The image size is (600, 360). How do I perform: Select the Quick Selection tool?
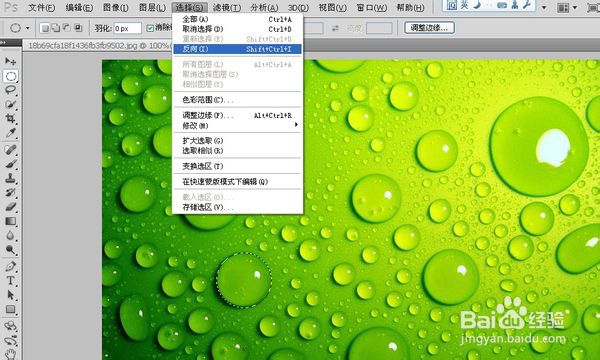tap(10, 104)
